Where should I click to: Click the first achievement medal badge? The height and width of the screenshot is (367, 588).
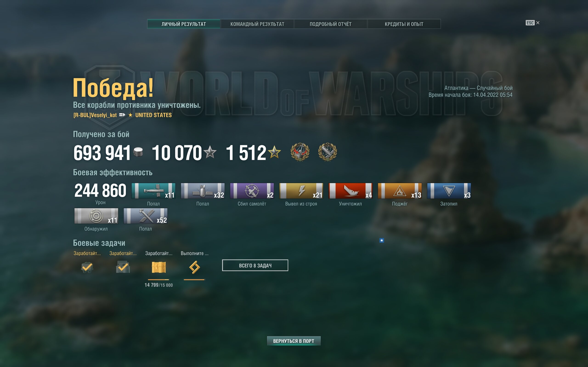300,152
